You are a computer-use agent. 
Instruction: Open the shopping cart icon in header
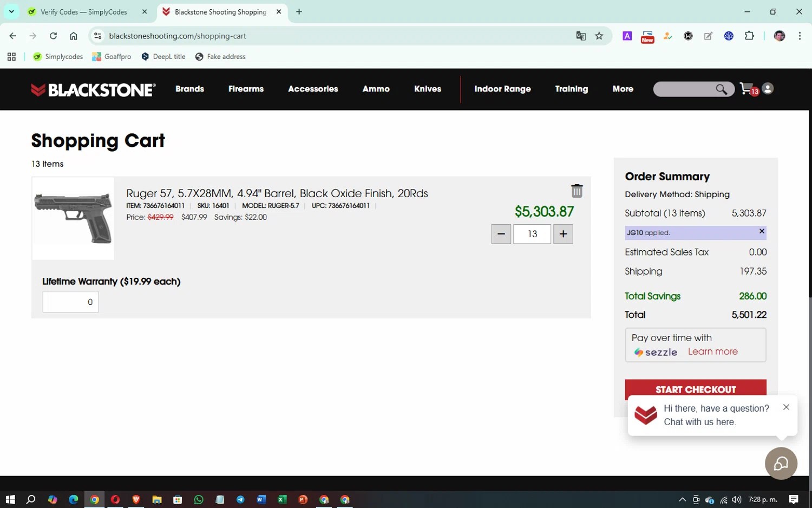click(749, 89)
